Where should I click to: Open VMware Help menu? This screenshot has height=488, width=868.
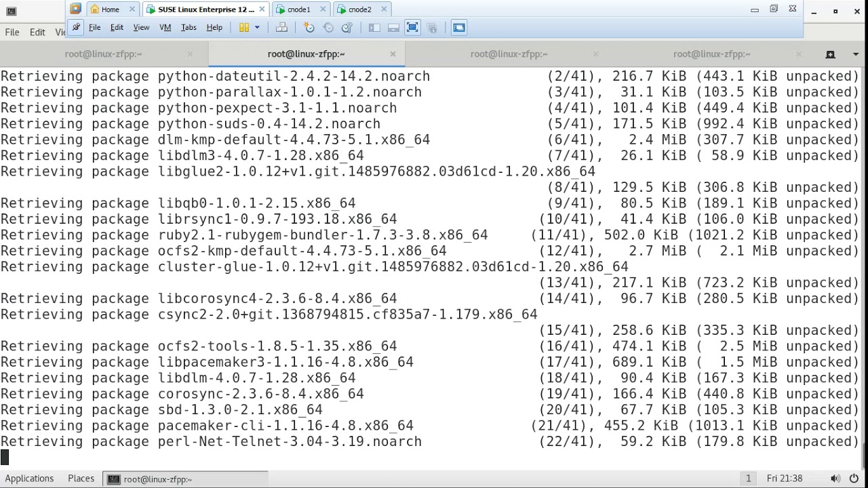pyautogui.click(x=214, y=27)
